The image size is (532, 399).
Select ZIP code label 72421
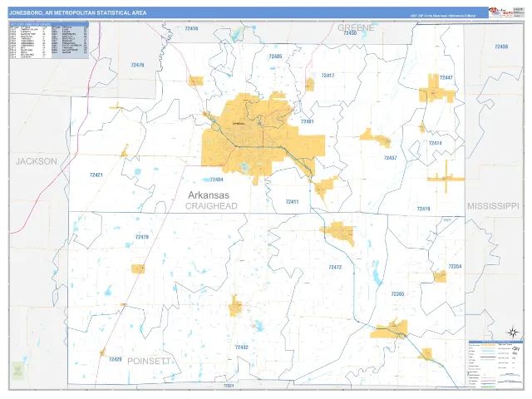tap(96, 175)
